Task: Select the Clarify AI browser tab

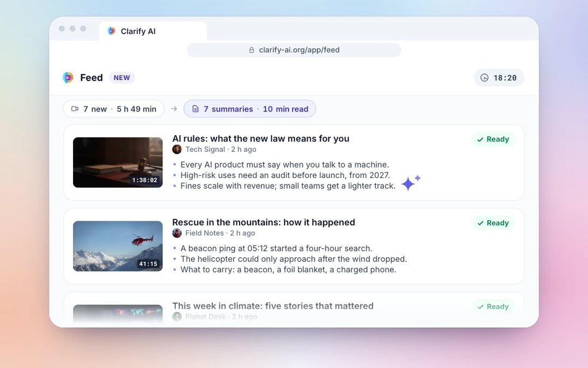Action: point(153,31)
